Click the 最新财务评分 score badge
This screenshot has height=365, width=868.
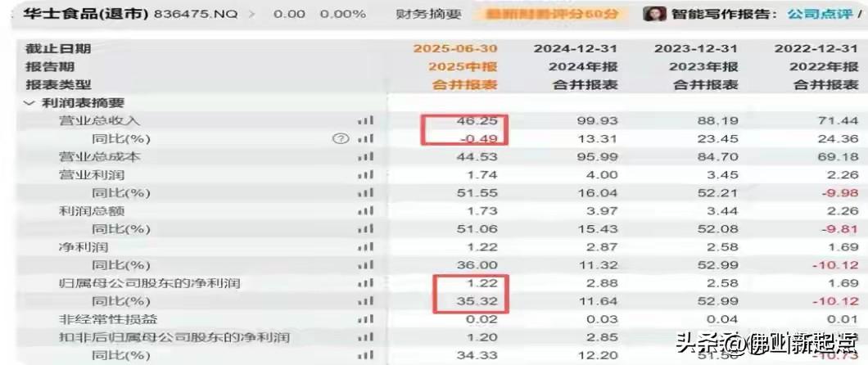[x=552, y=15]
